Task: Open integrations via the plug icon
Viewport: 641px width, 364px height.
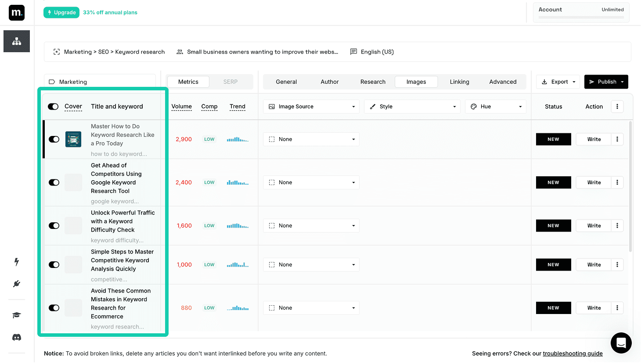Action: 16,283
